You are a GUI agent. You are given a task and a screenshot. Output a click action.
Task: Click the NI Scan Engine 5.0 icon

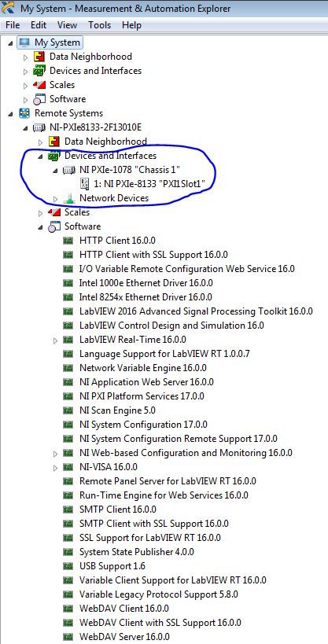68,410
